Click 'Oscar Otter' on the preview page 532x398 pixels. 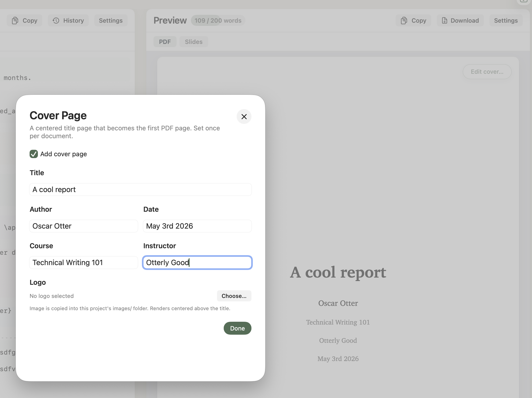click(338, 303)
